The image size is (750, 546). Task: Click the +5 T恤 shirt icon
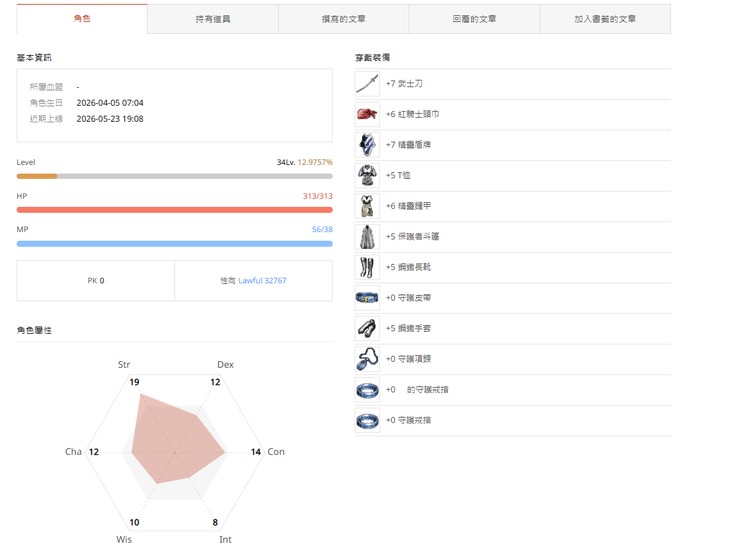tap(367, 175)
